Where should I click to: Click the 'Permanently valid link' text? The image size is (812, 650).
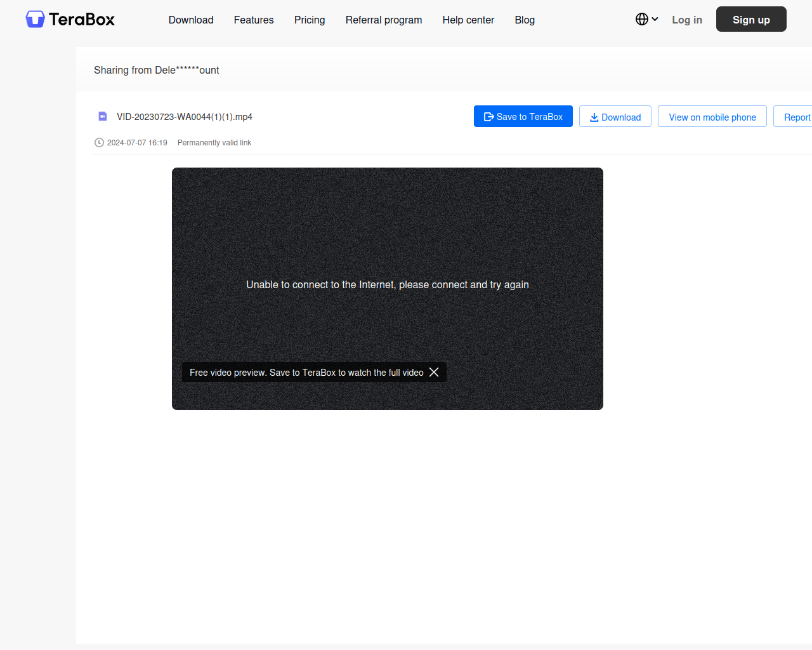tap(214, 143)
